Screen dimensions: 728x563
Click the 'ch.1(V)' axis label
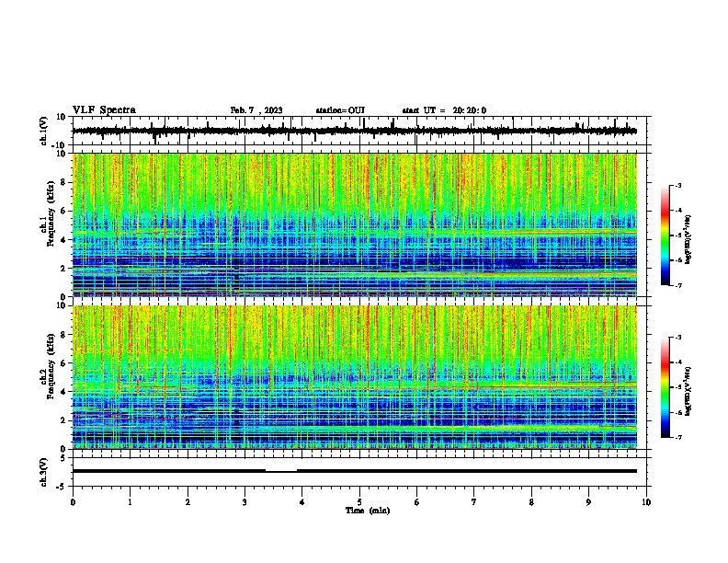coord(44,131)
